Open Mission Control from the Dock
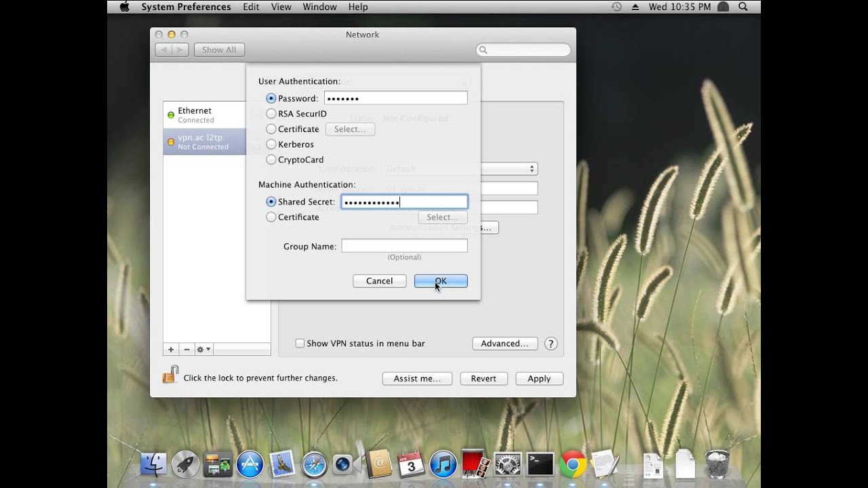The height and width of the screenshot is (488, 868). [218, 465]
